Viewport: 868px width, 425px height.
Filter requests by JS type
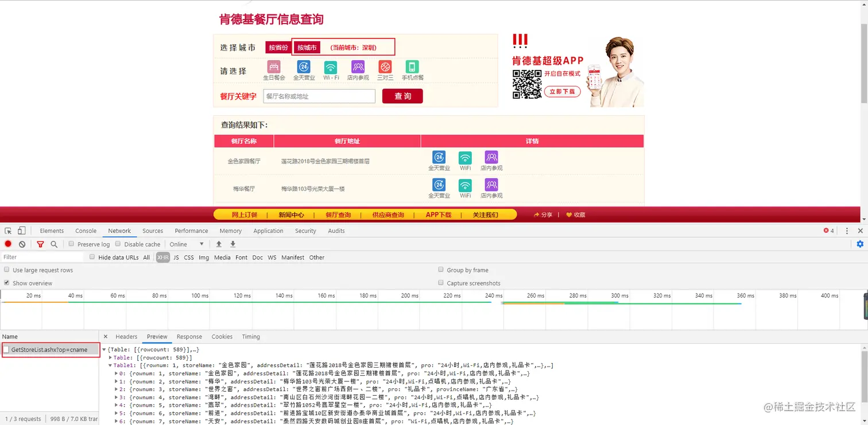[176, 258]
